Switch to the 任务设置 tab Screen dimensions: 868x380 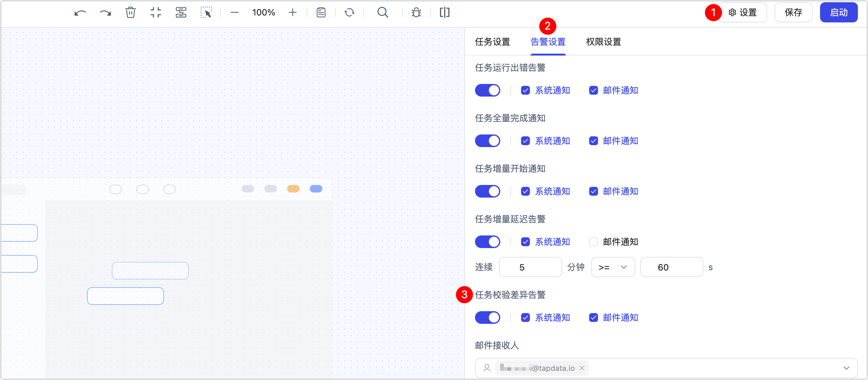[493, 42]
